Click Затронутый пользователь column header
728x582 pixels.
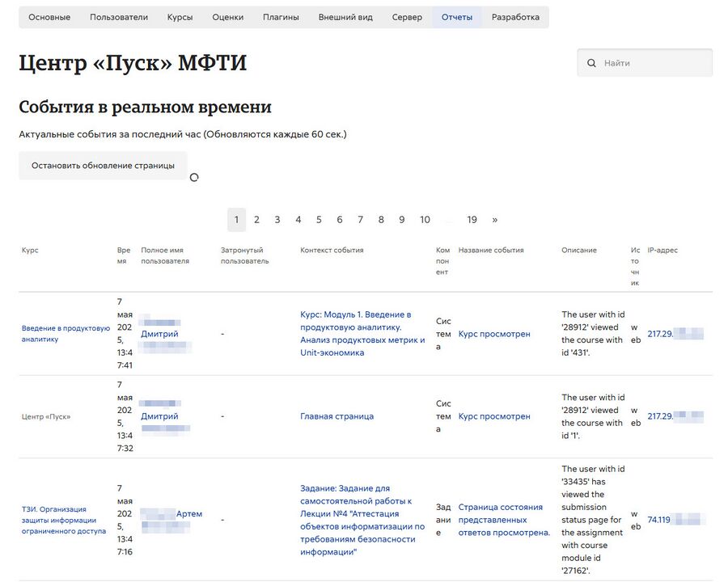pos(244,255)
